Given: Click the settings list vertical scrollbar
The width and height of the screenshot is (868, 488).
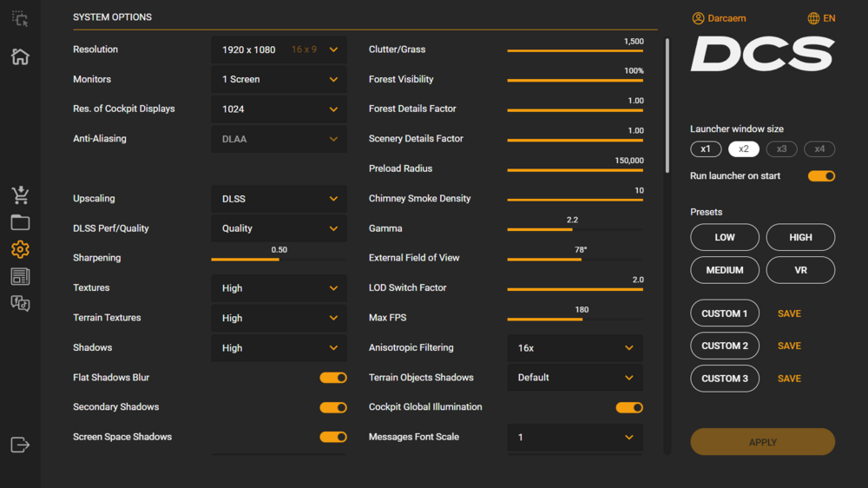Looking at the screenshot, I should [667, 104].
